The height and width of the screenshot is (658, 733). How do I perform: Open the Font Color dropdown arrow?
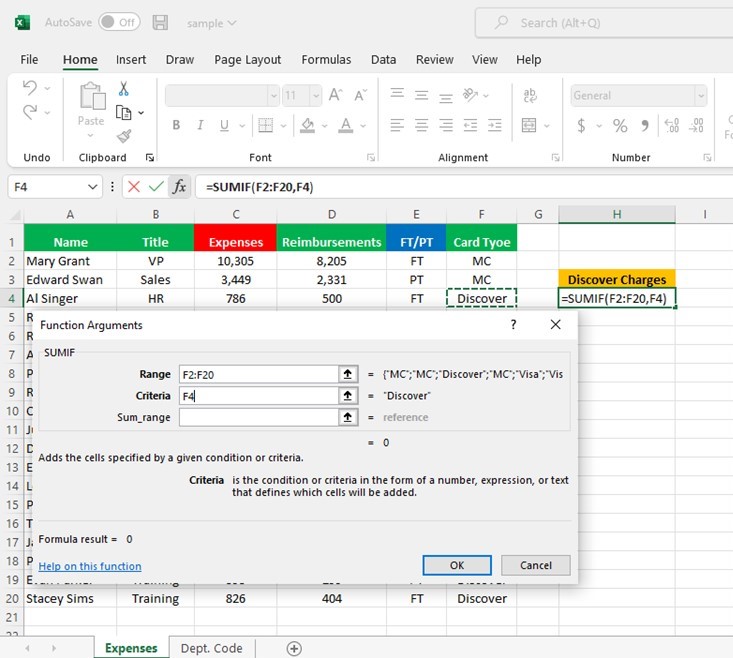[x=363, y=125]
